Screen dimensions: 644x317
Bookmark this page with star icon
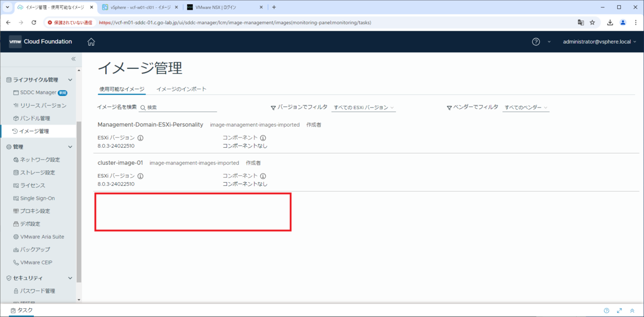click(592, 23)
